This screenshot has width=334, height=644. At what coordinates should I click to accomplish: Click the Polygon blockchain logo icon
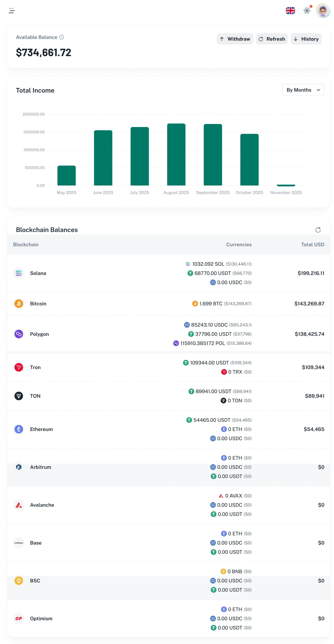(x=19, y=334)
